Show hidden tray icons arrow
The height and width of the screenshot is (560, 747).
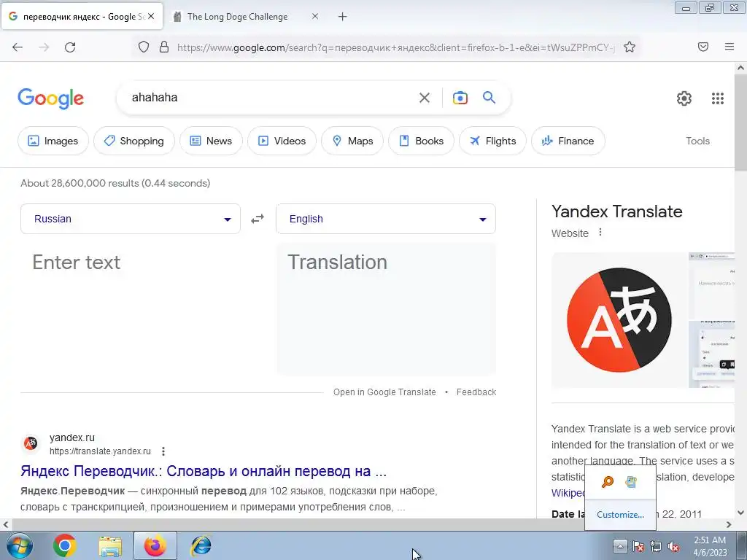(x=620, y=546)
